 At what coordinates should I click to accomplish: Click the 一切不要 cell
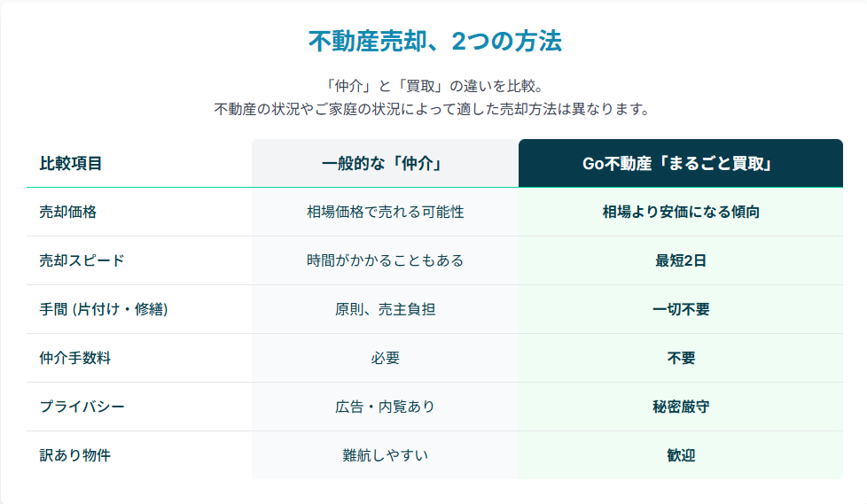(x=680, y=310)
